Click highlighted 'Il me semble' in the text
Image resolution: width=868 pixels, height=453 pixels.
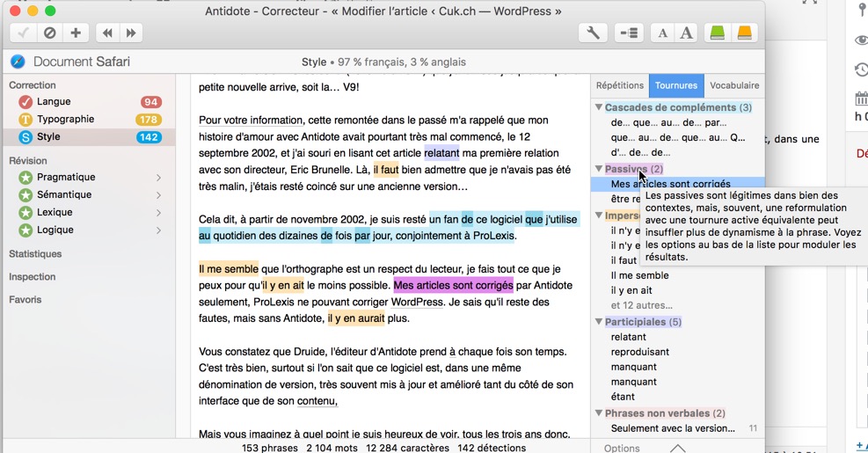pos(228,269)
